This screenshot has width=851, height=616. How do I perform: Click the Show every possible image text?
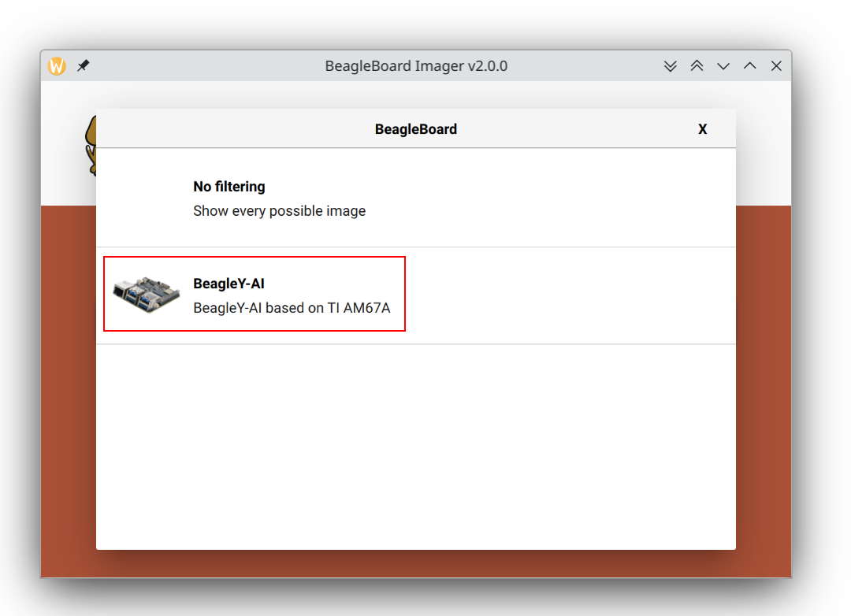pyautogui.click(x=279, y=210)
